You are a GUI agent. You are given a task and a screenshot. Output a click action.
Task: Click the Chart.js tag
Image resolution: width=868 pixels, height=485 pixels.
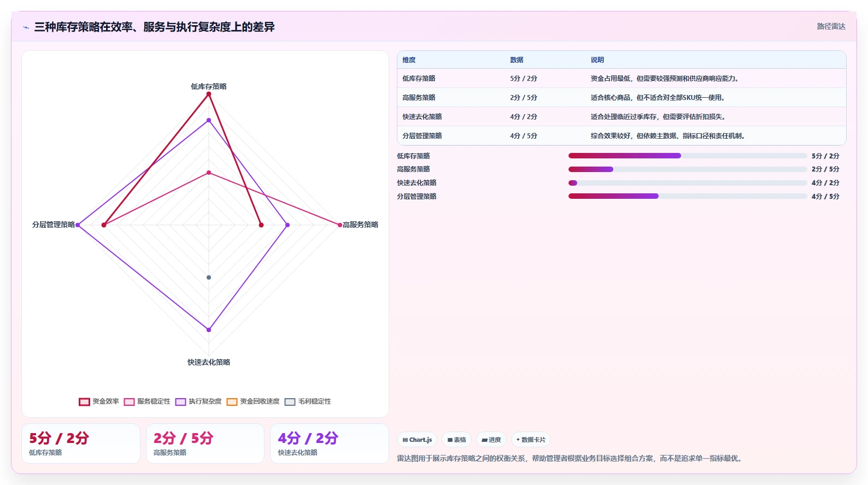click(417, 440)
